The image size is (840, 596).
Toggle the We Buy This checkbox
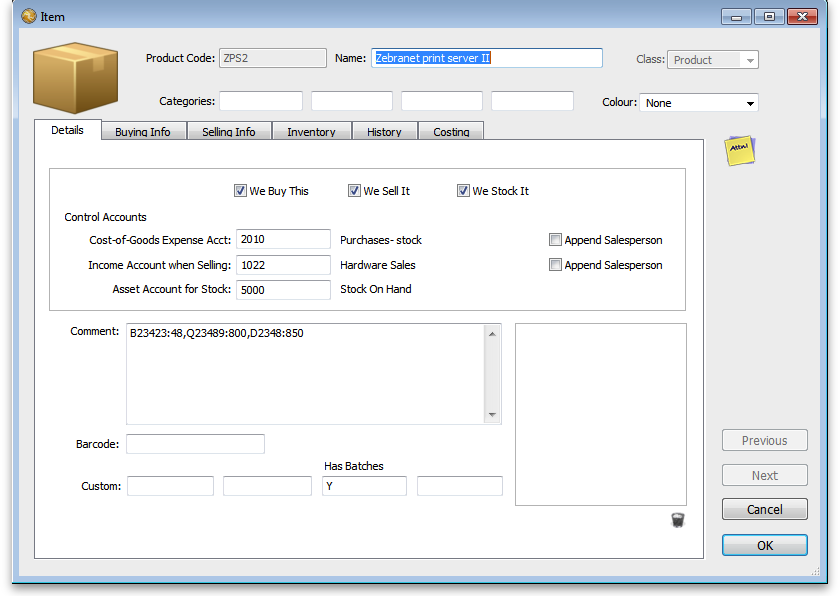point(240,191)
